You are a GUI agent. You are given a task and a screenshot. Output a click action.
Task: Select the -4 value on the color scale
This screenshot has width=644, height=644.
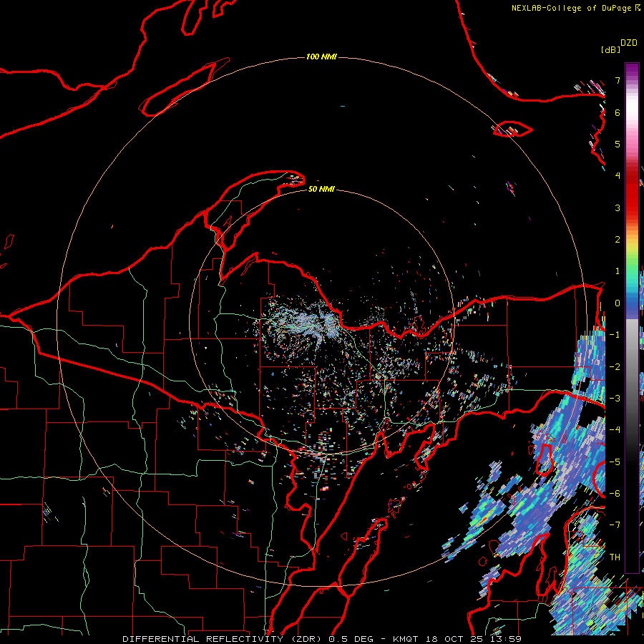(x=615, y=429)
